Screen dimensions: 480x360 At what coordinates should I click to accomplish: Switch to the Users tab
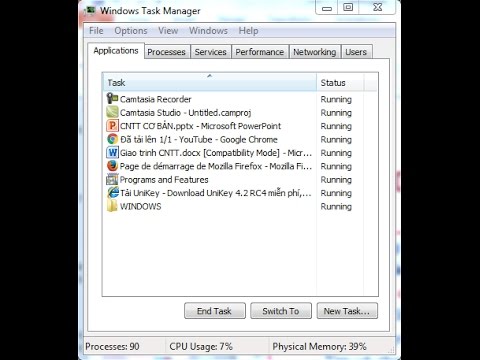tap(356, 52)
